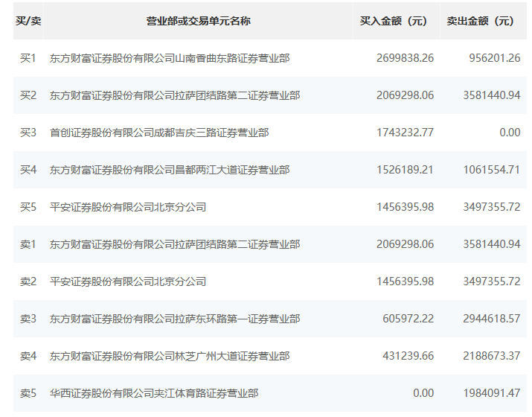
Task: Select the 买1 row label
Action: (x=28, y=58)
